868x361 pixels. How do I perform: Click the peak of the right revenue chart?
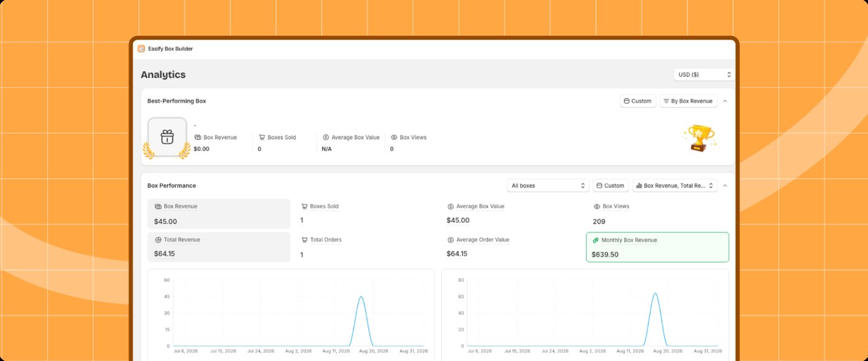tap(655, 293)
